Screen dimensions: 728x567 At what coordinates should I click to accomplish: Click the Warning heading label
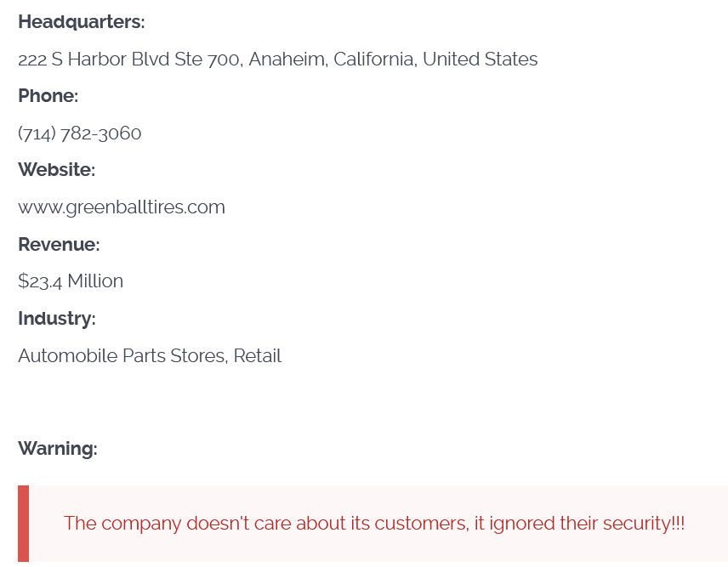(58, 449)
